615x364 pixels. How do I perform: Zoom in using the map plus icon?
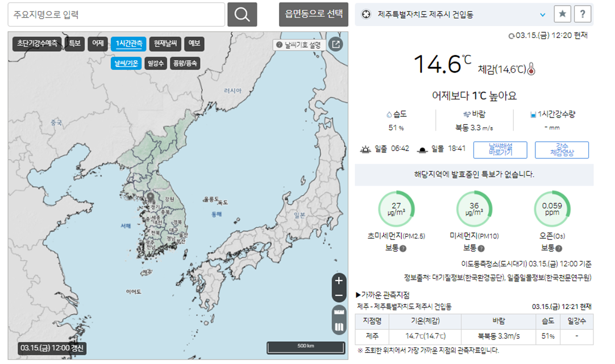point(338,281)
